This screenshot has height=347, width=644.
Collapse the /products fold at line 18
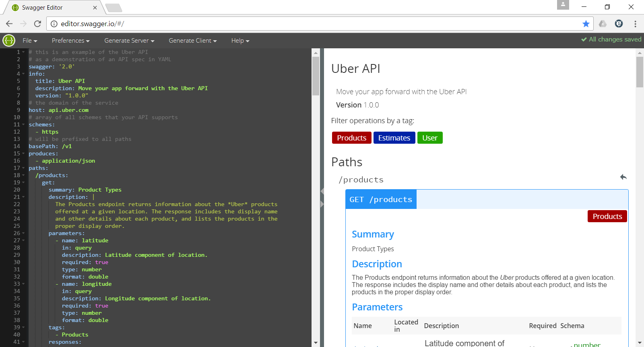click(23, 175)
